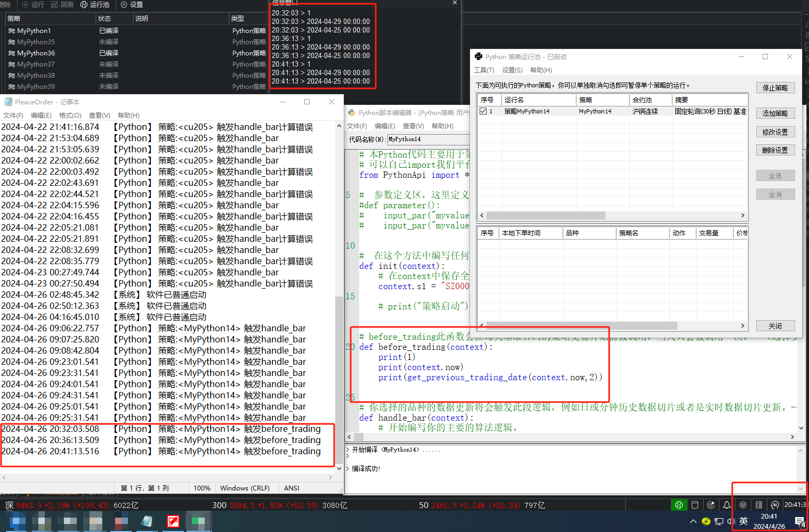Open 文件(F) menu in Python script editor

357,126
